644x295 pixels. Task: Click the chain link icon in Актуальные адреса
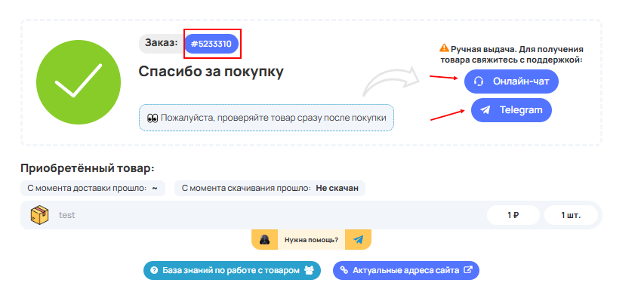click(344, 271)
